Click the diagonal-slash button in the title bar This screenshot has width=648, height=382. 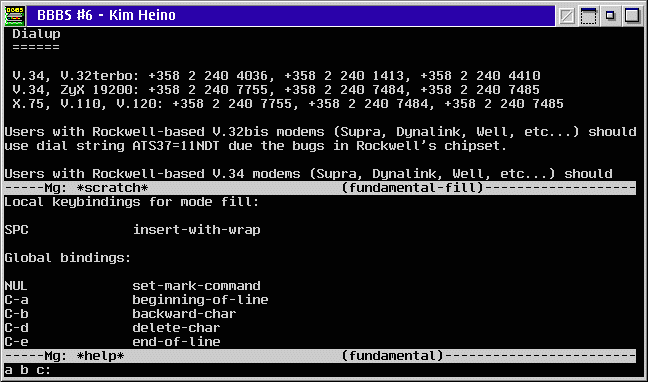(567, 16)
